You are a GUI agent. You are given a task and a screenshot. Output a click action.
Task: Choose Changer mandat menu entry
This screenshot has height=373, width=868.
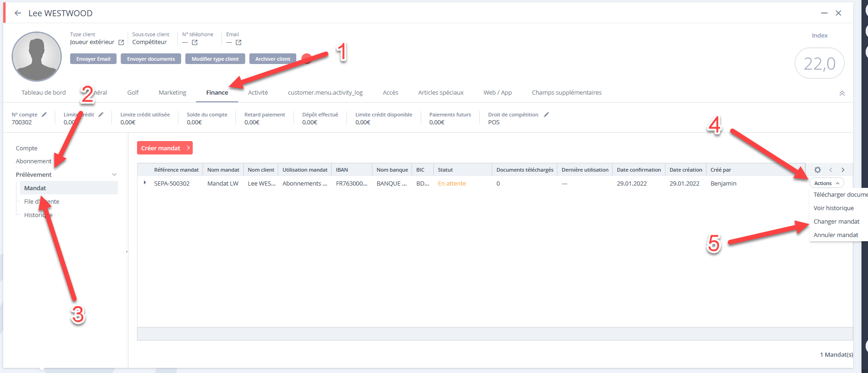click(836, 221)
